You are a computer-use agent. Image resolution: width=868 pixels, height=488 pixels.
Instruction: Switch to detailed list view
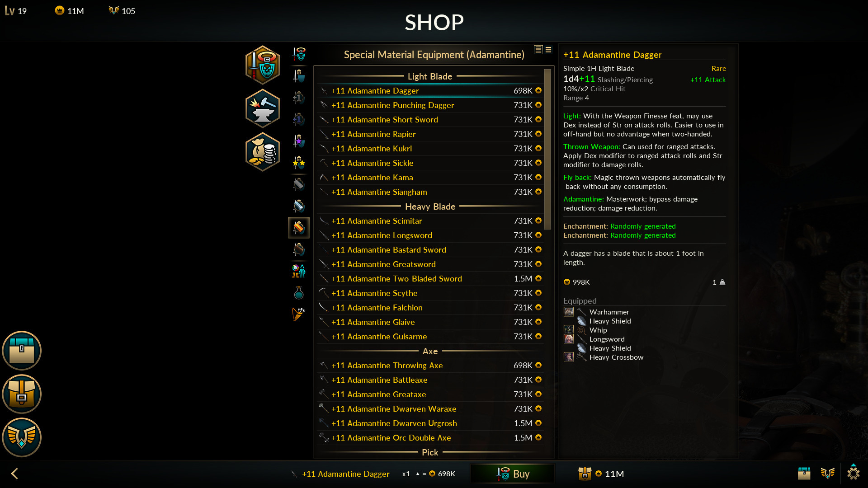538,50
